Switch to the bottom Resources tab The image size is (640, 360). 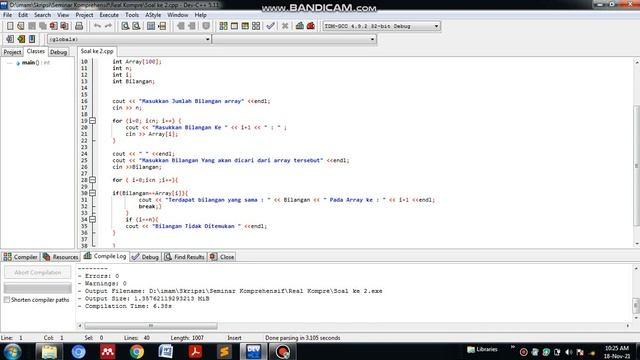tap(60, 257)
